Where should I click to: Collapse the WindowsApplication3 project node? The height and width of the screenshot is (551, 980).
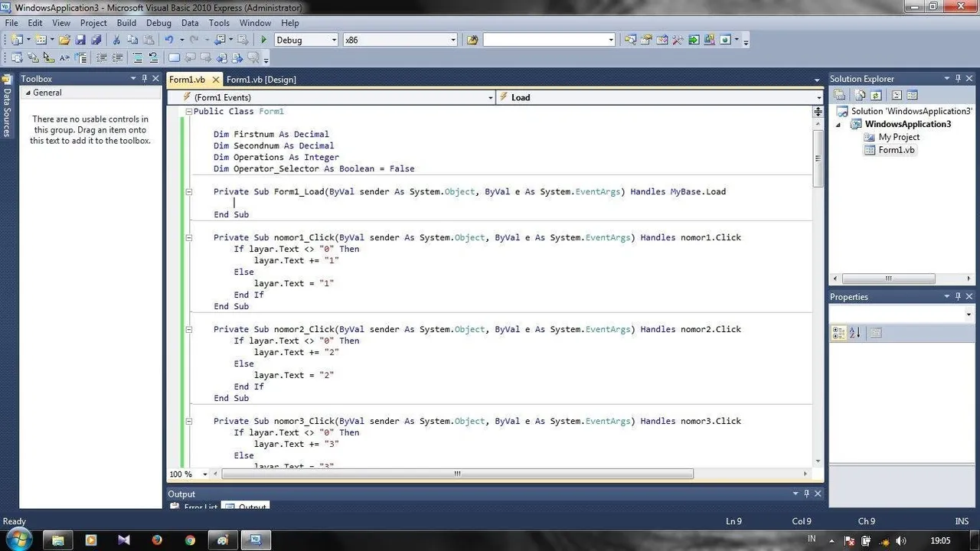(838, 125)
